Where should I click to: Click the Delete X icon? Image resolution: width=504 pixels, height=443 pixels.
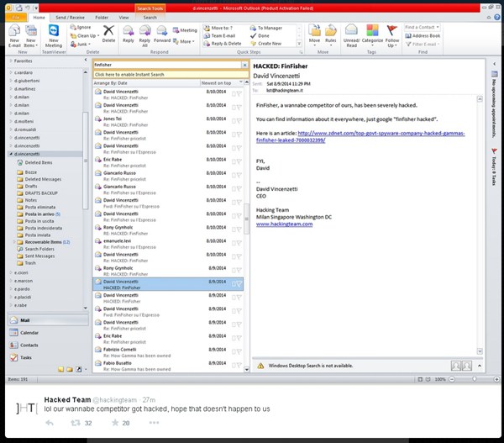(x=108, y=31)
